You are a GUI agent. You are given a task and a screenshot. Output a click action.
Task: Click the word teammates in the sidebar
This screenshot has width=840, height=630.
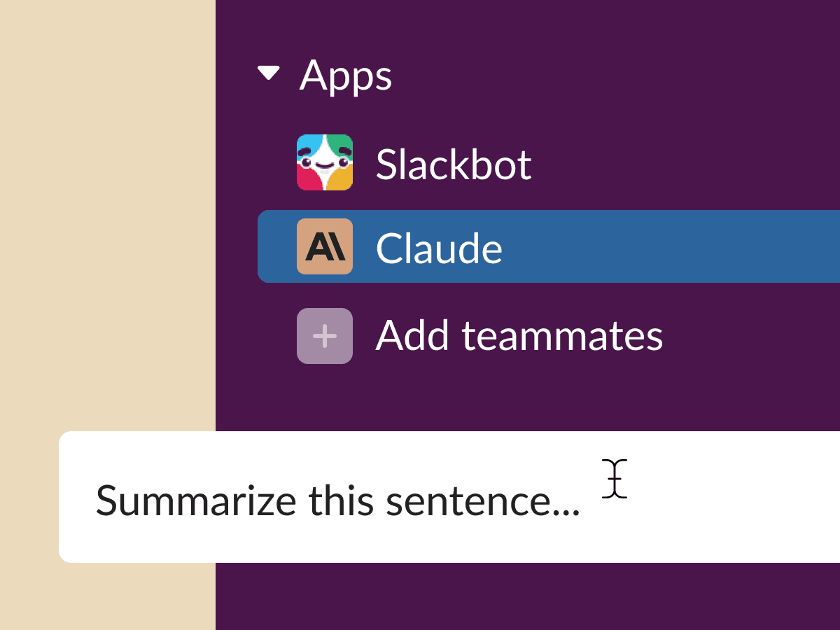click(x=562, y=337)
